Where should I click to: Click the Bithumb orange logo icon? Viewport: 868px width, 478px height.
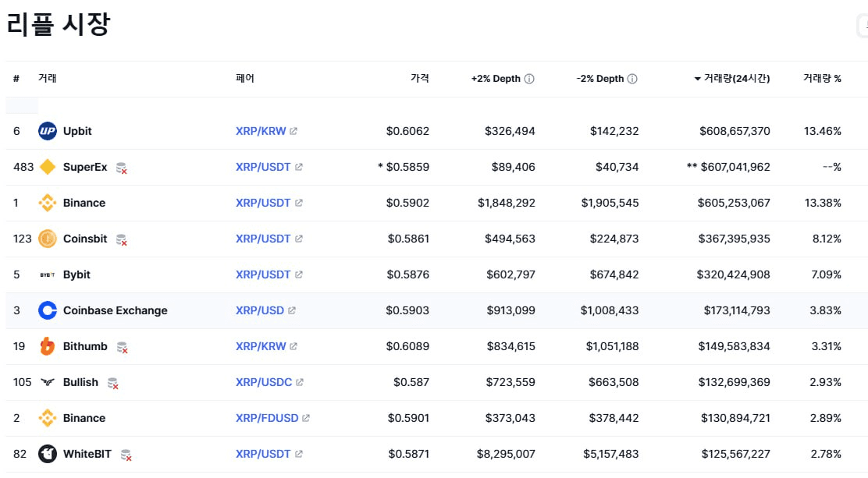coord(48,346)
